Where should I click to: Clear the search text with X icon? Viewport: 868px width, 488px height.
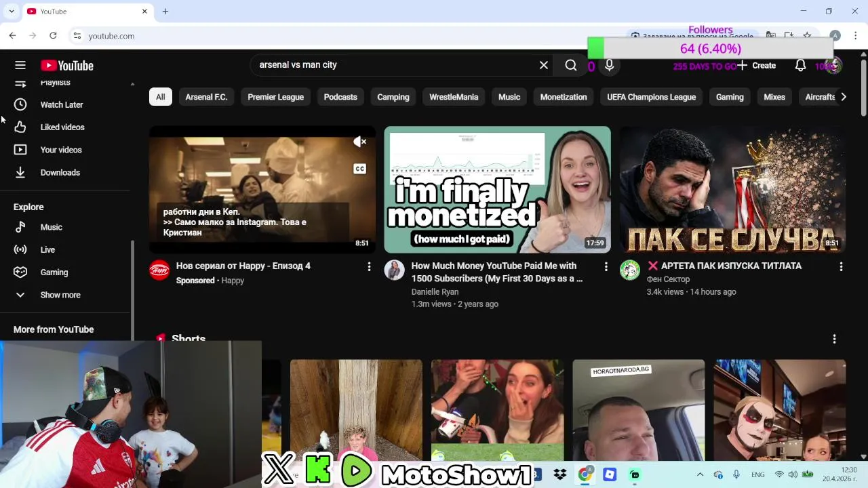click(x=544, y=65)
